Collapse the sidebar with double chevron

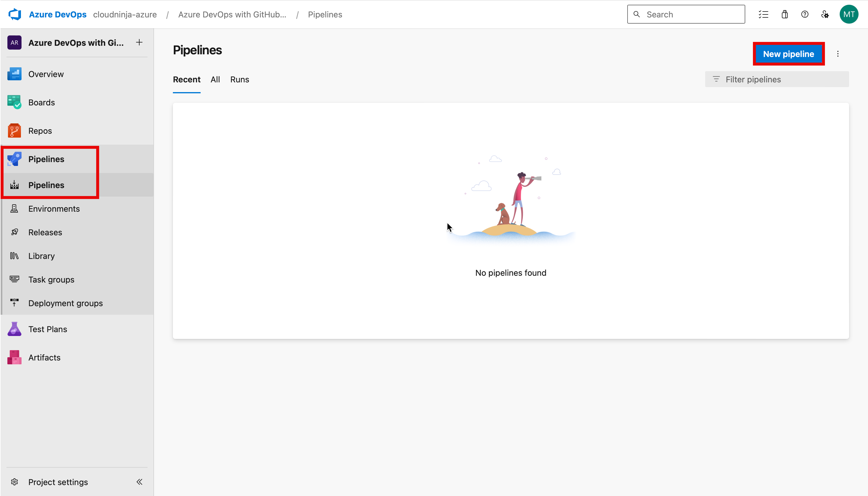(139, 482)
